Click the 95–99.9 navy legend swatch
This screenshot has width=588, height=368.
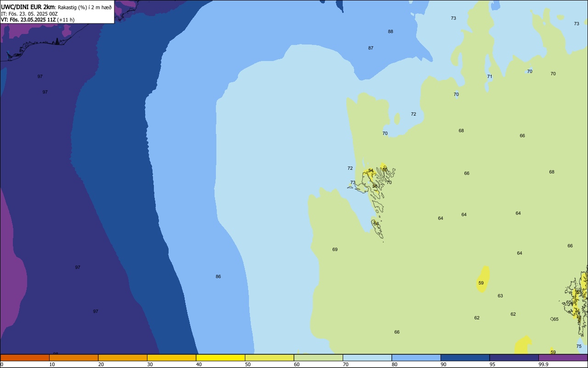coord(514,357)
